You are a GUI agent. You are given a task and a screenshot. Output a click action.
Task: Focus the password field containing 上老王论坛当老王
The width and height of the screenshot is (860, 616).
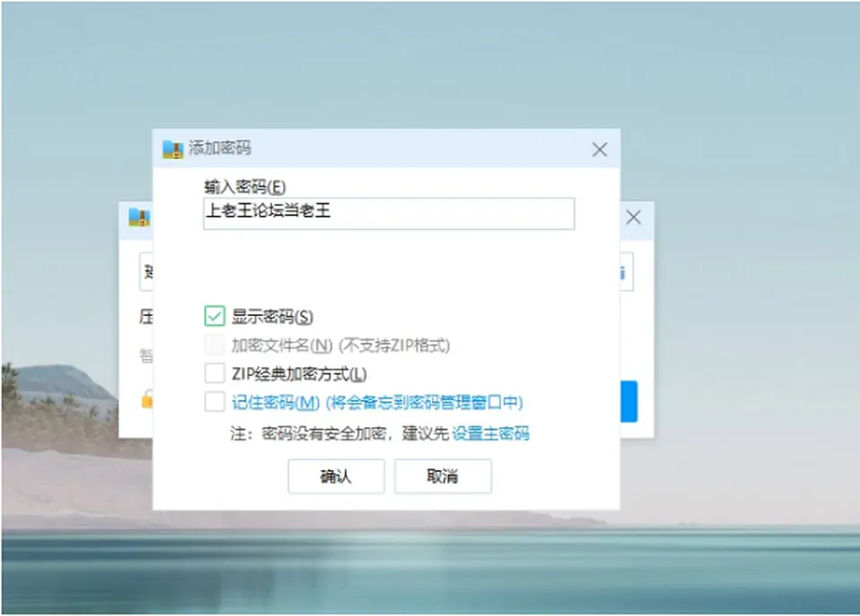coord(389,213)
